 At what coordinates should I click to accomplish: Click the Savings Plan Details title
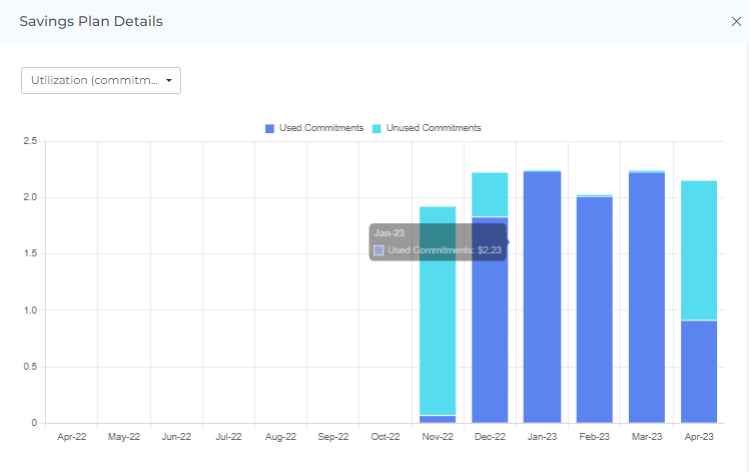(91, 21)
